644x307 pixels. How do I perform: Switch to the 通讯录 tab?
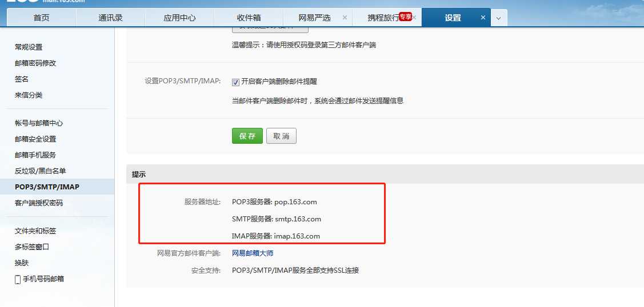coord(110,18)
